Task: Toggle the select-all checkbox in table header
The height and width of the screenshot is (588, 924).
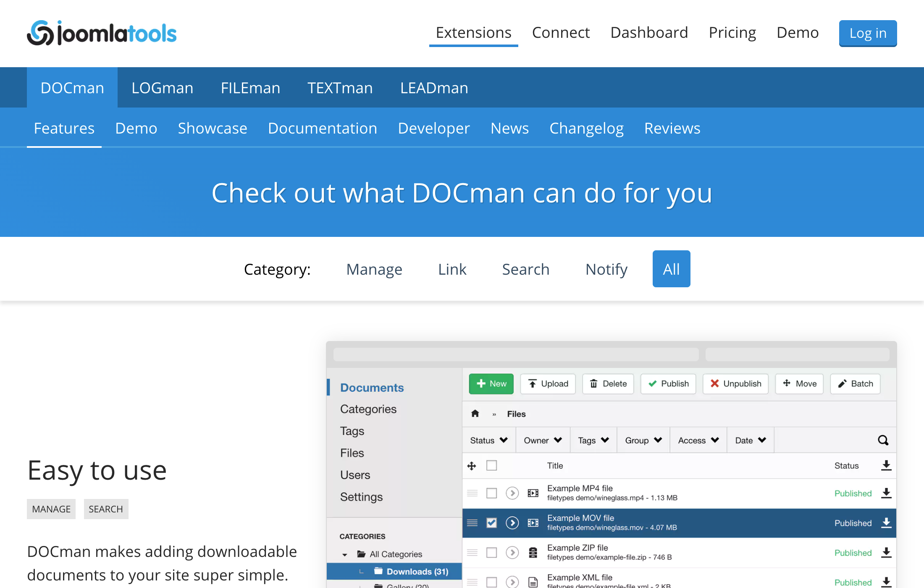Action: [491, 465]
